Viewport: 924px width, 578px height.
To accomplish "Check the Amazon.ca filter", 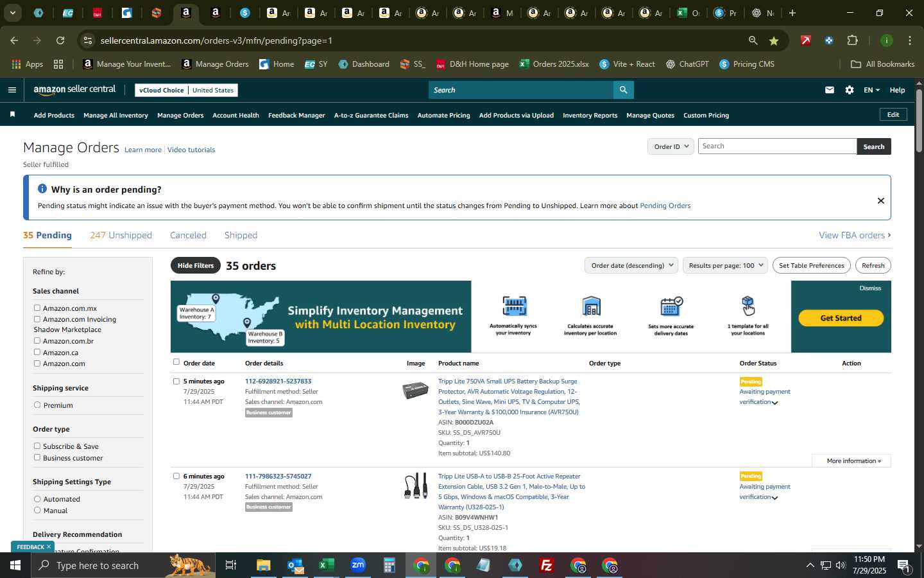I will click(x=37, y=352).
